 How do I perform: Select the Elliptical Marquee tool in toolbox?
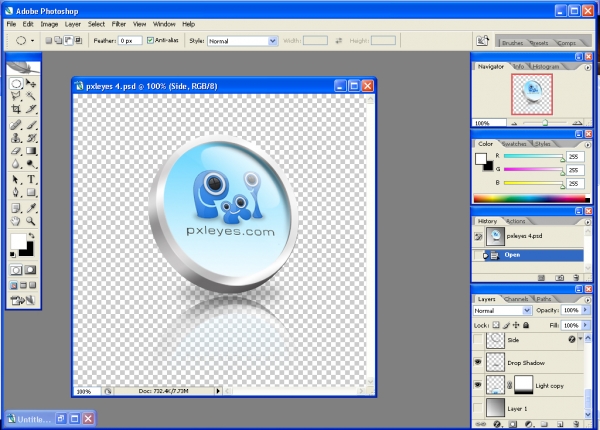coord(16,84)
